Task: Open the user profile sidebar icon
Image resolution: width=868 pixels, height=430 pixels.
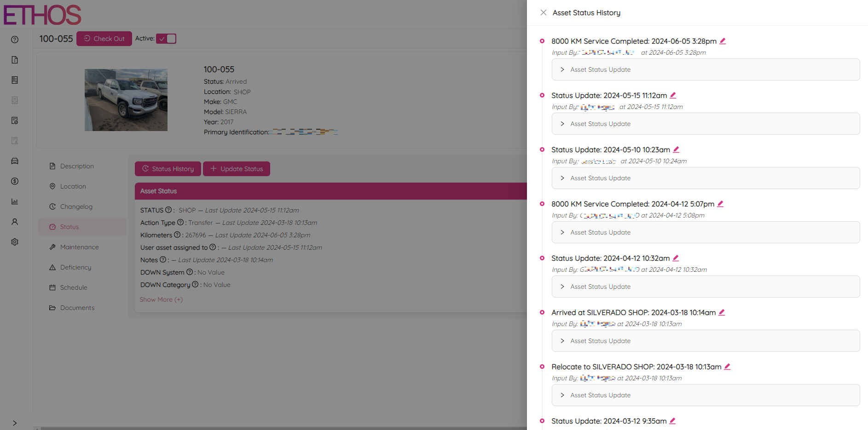Action: 15,222
